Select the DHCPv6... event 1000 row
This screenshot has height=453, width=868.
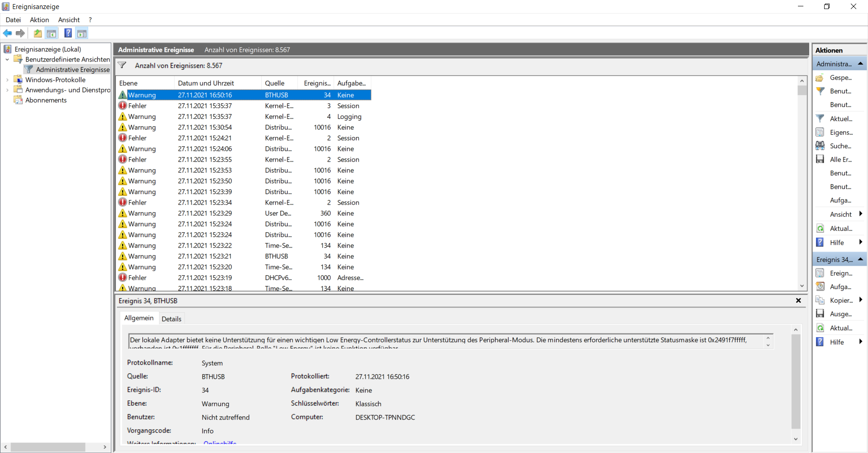(x=244, y=278)
